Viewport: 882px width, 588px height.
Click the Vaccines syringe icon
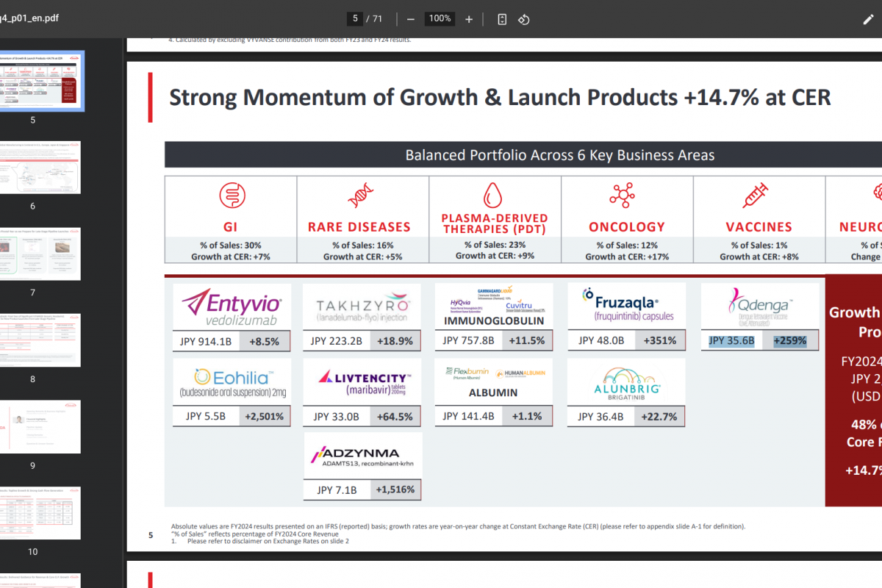click(755, 196)
